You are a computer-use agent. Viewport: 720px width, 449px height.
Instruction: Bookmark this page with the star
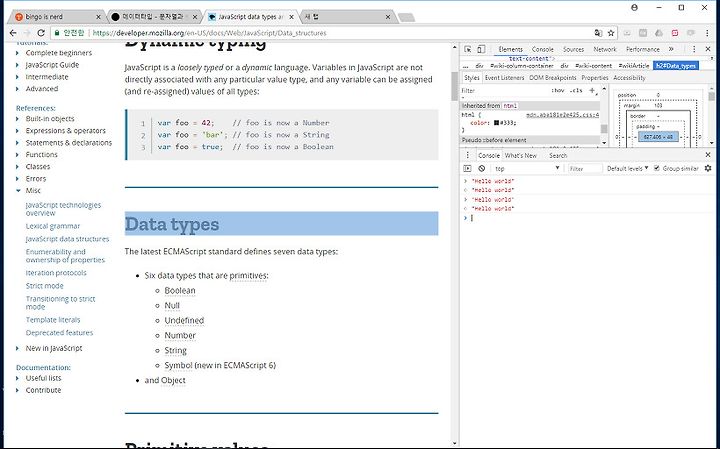click(x=611, y=33)
